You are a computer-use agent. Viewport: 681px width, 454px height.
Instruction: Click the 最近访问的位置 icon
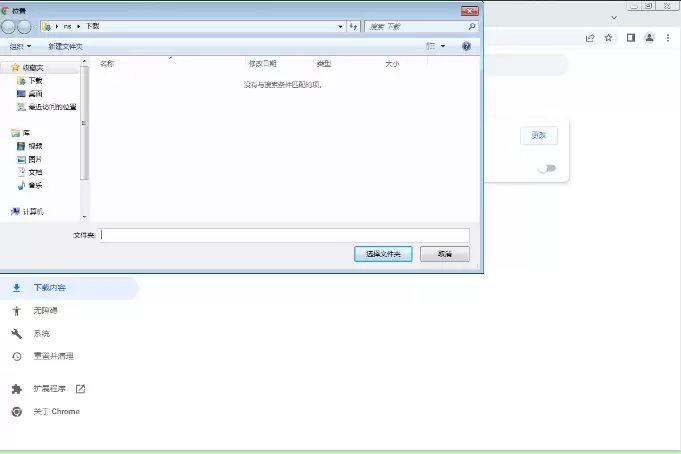pyautogui.click(x=21, y=106)
